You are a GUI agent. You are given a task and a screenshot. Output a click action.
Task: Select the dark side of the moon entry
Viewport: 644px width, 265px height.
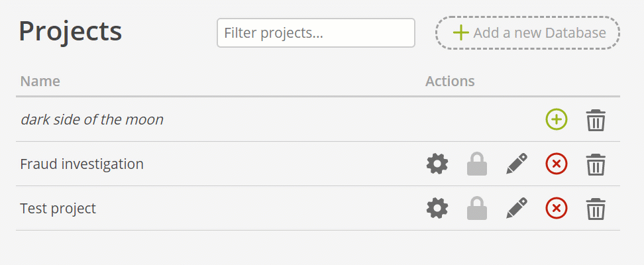(x=92, y=119)
